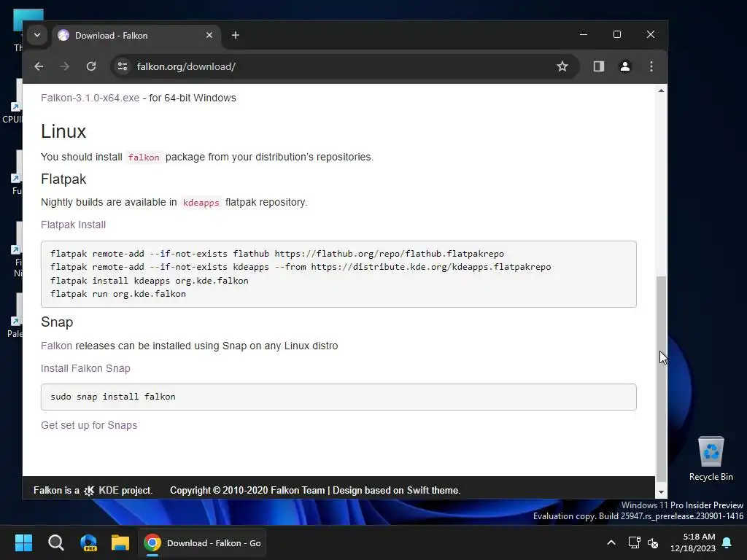Open the Flatpak Install link
747x560 pixels.
(74, 225)
